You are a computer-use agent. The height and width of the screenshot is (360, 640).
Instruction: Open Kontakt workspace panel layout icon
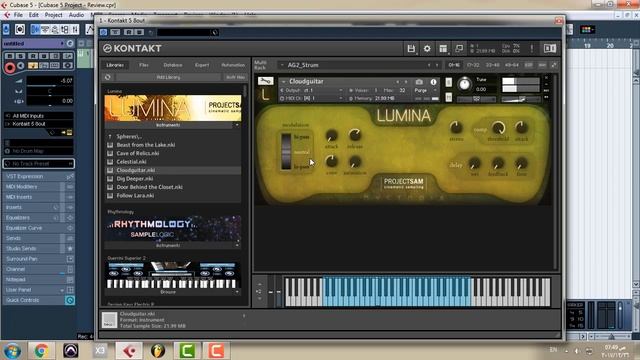coord(443,49)
